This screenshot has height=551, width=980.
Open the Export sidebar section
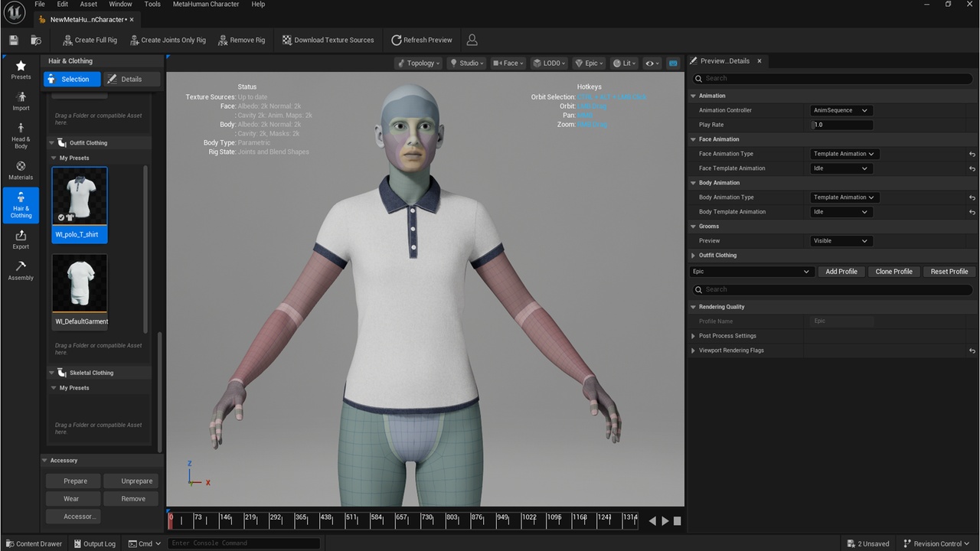[21, 240]
